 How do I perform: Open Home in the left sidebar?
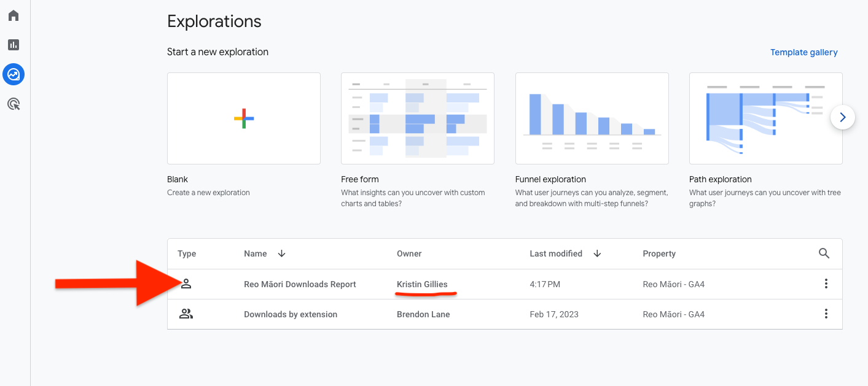pyautogui.click(x=14, y=15)
